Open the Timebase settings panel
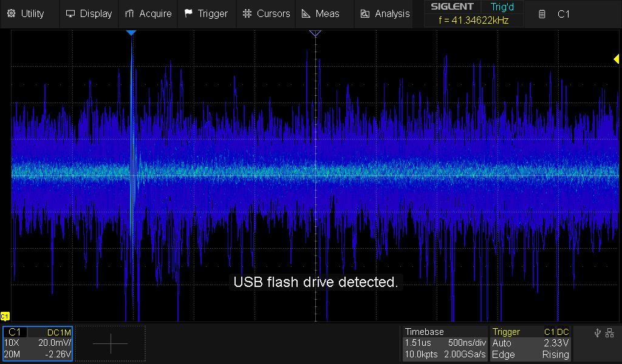This screenshot has width=622, height=364. [x=445, y=343]
